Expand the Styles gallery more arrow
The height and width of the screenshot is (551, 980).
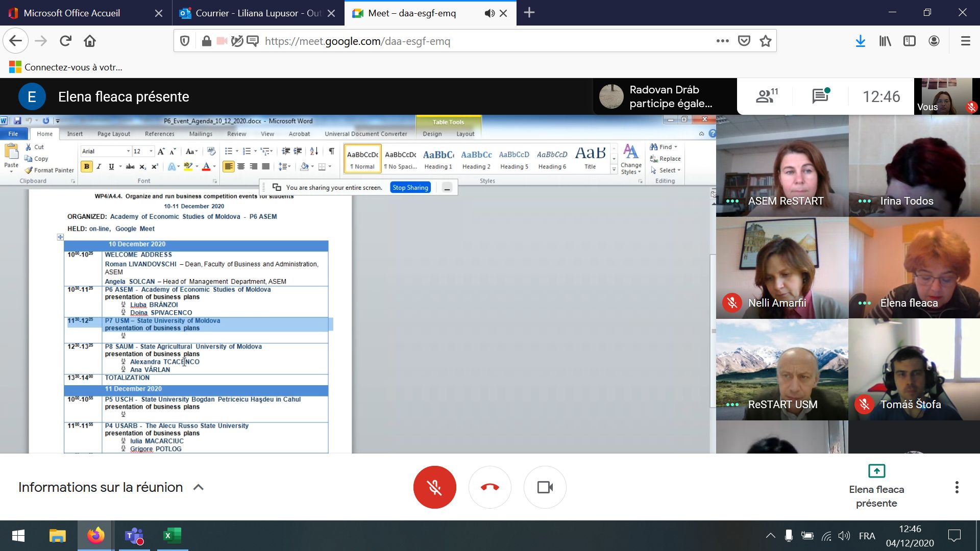614,170
